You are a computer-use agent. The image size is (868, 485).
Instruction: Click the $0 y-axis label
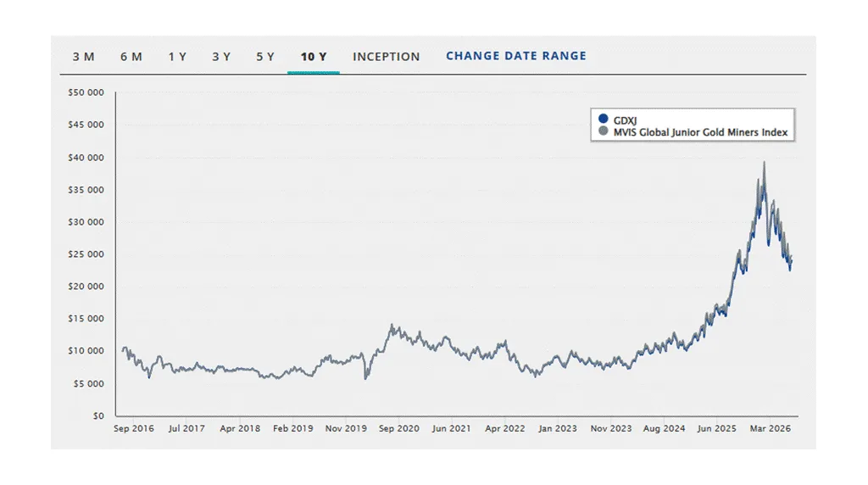click(98, 415)
